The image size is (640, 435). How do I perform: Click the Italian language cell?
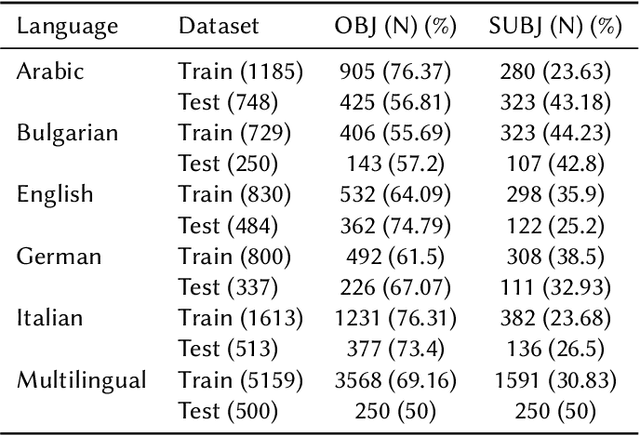click(50, 317)
